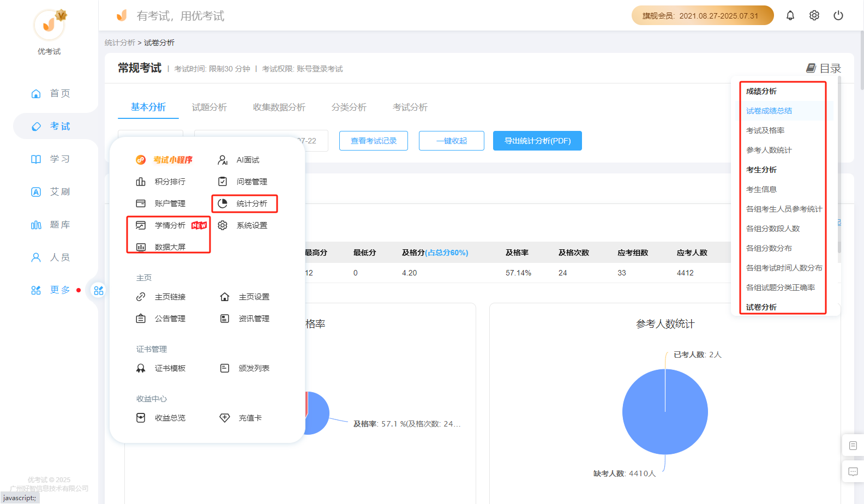The width and height of the screenshot is (864, 504).
Task: Open 更多 in sidebar
Action: pos(50,290)
